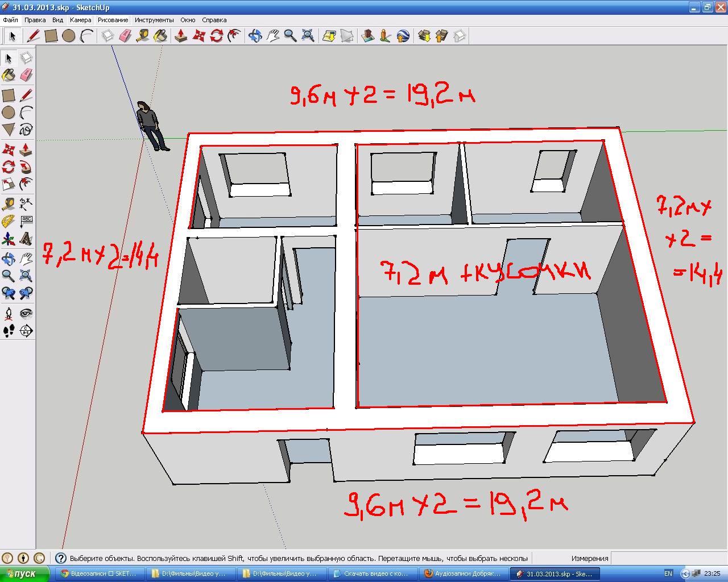Click the EN language indicator

668,573
